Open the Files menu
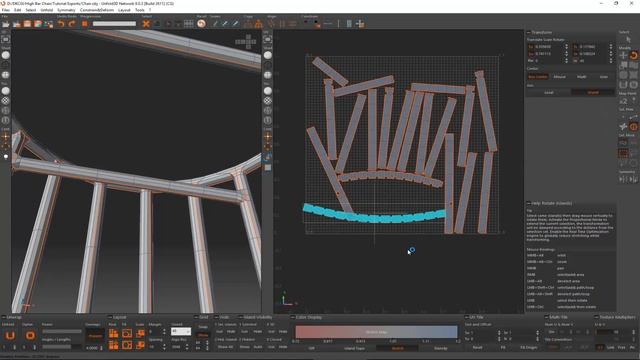 tap(6, 10)
